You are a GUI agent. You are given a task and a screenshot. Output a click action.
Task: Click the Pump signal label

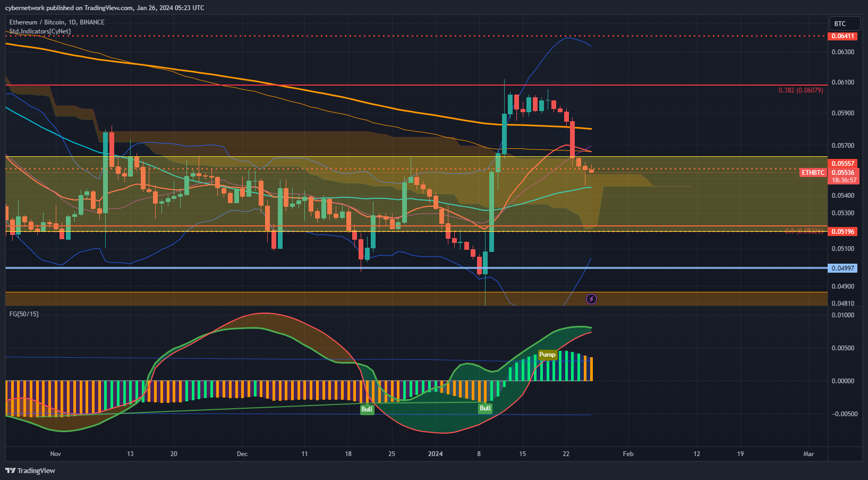(x=547, y=355)
